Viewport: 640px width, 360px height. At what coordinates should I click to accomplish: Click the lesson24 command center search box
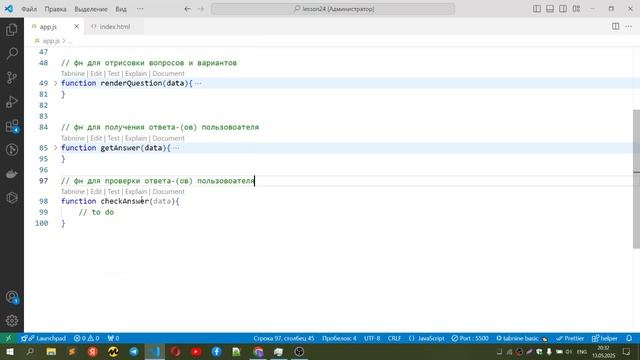point(333,9)
